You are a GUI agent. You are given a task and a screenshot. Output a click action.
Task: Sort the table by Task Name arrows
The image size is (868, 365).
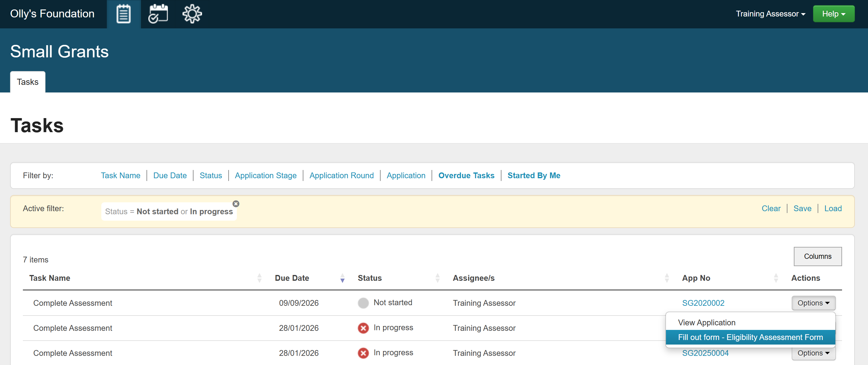click(x=259, y=278)
